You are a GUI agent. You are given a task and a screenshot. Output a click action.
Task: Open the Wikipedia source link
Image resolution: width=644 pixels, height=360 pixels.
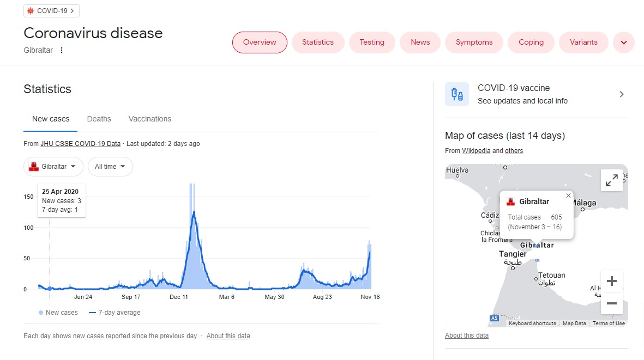click(476, 150)
